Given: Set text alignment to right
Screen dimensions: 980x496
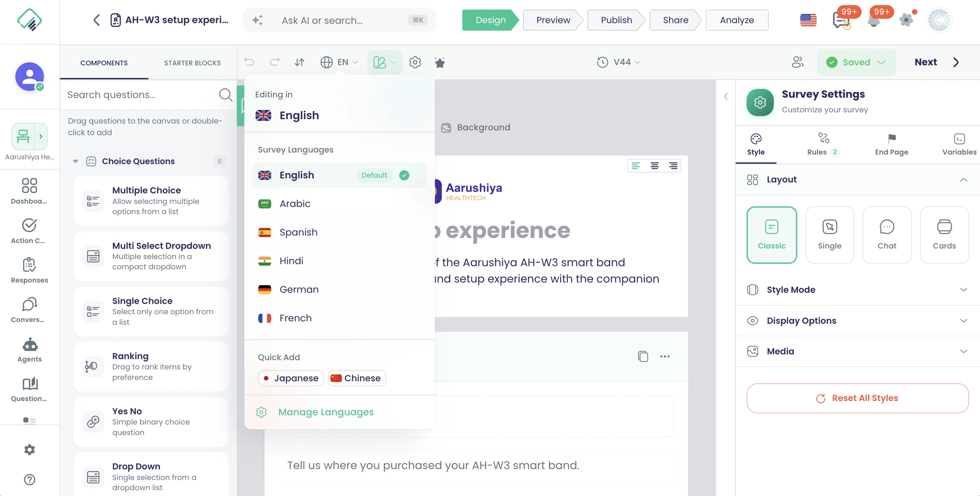Looking at the screenshot, I should point(673,165).
